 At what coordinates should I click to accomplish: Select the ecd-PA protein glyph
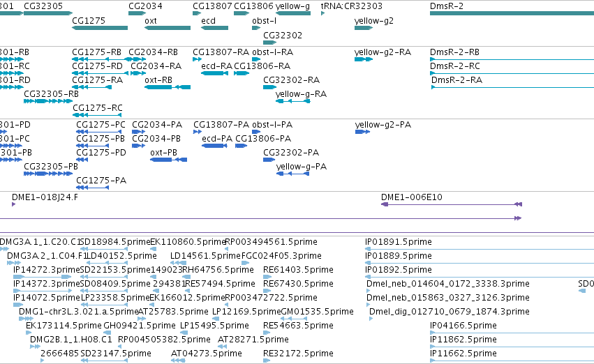click(214, 146)
